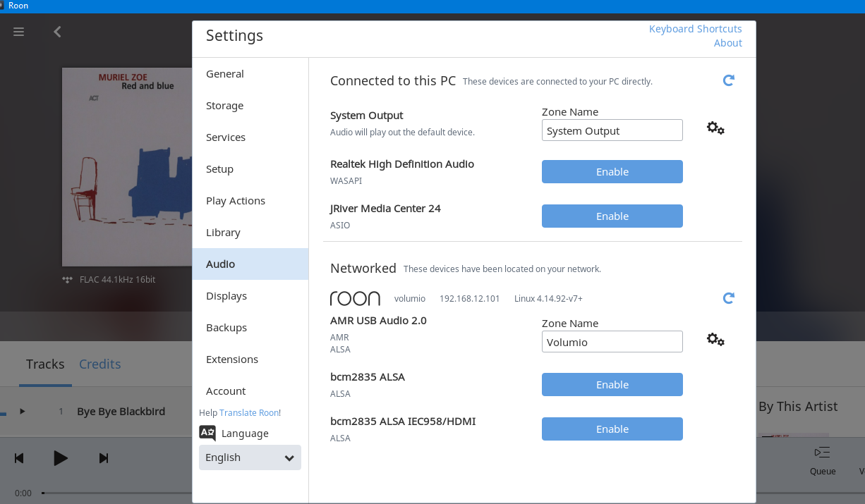Image resolution: width=865 pixels, height=504 pixels.
Task: Switch to the Tracks tab
Action: click(x=45, y=364)
